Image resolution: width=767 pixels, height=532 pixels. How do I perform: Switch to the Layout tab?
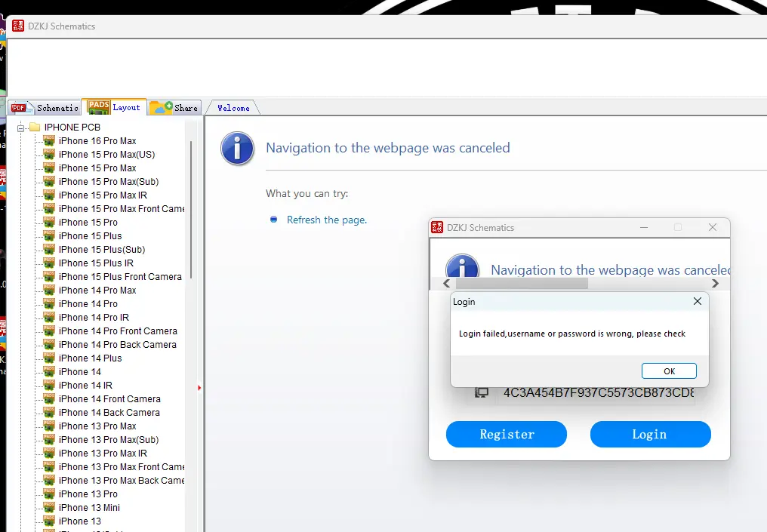click(114, 107)
